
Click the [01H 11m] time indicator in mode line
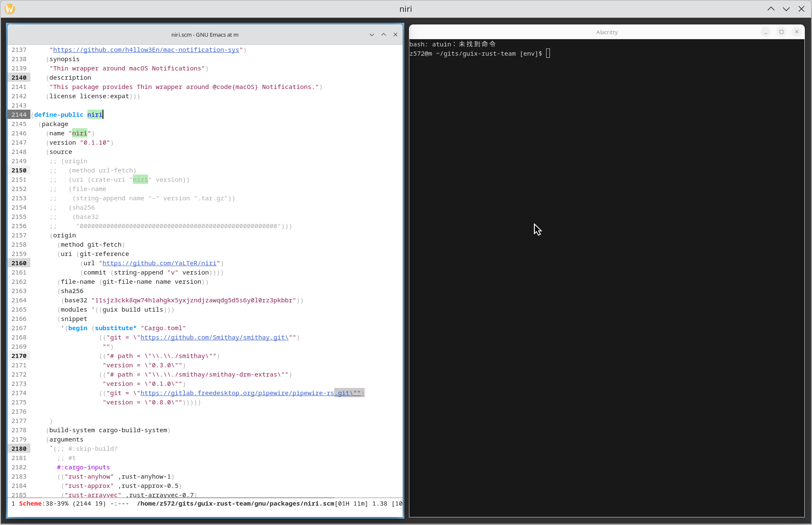352,503
